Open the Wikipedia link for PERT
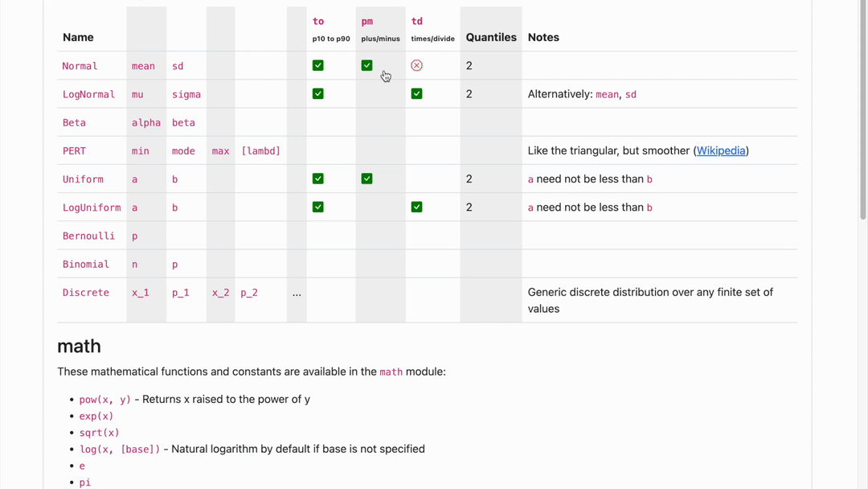868x489 pixels. (x=721, y=150)
